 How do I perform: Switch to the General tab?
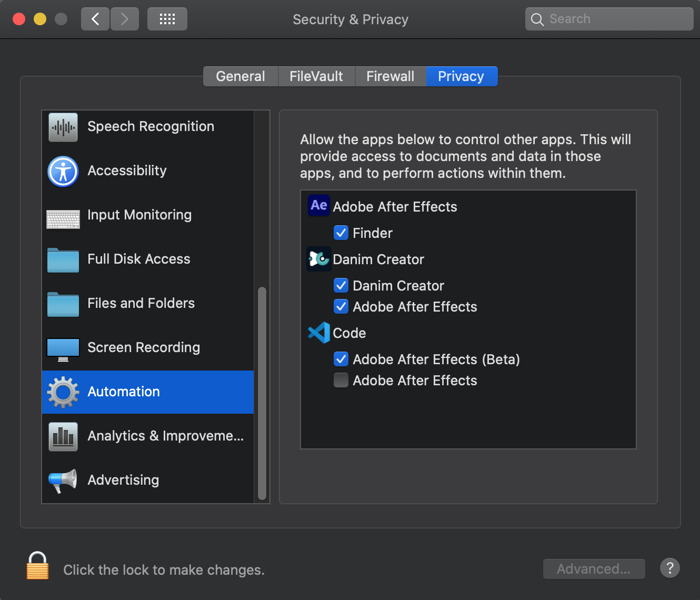pyautogui.click(x=241, y=76)
